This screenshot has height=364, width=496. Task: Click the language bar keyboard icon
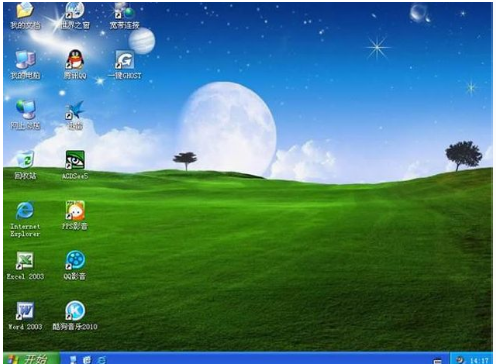pos(437,361)
